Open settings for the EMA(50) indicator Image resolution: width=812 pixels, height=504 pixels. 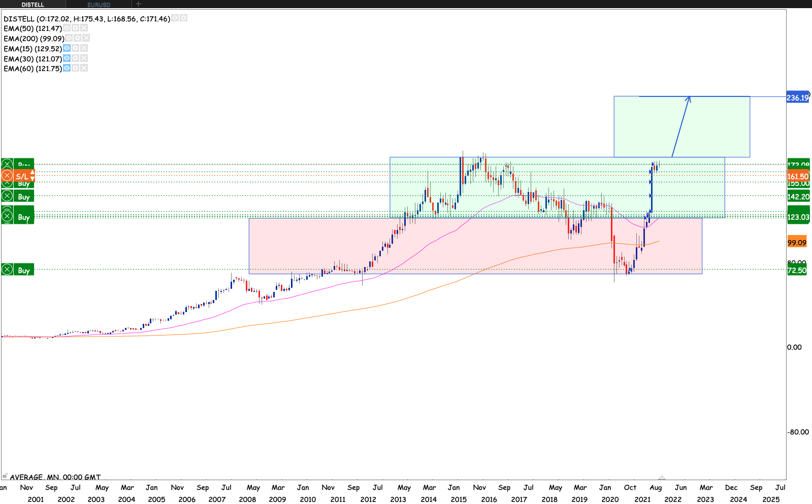click(x=75, y=28)
